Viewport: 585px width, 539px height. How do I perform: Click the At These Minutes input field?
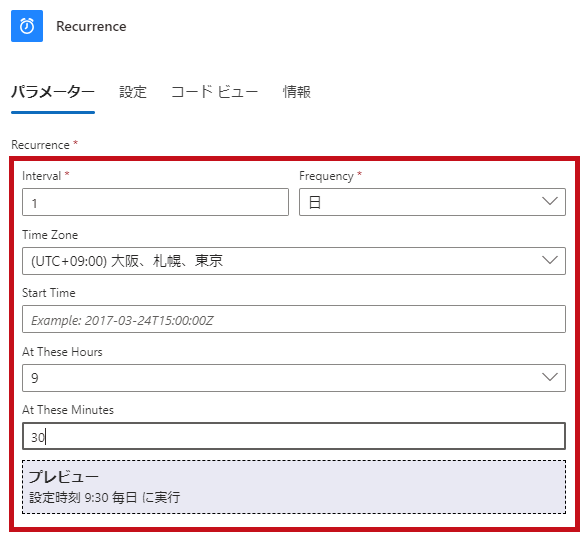(294, 436)
